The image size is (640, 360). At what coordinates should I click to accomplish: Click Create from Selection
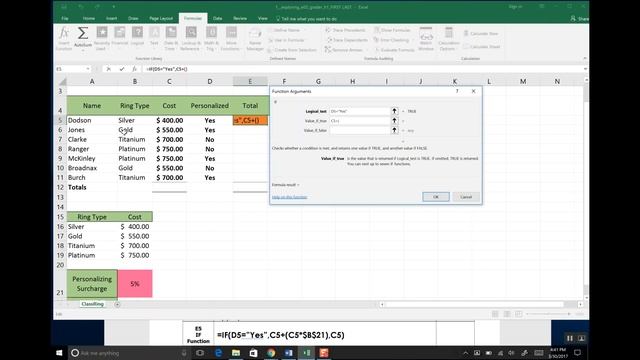click(292, 50)
